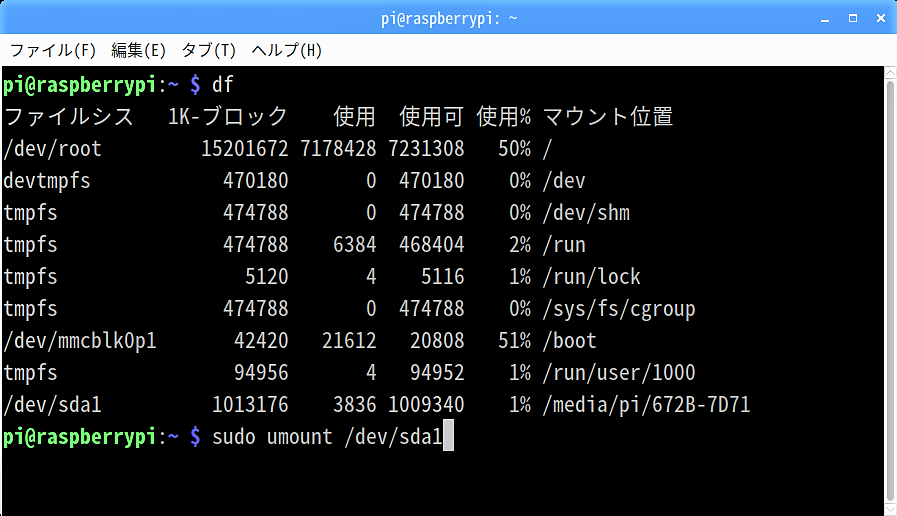Click the value 1009340 for sda1

426,405
